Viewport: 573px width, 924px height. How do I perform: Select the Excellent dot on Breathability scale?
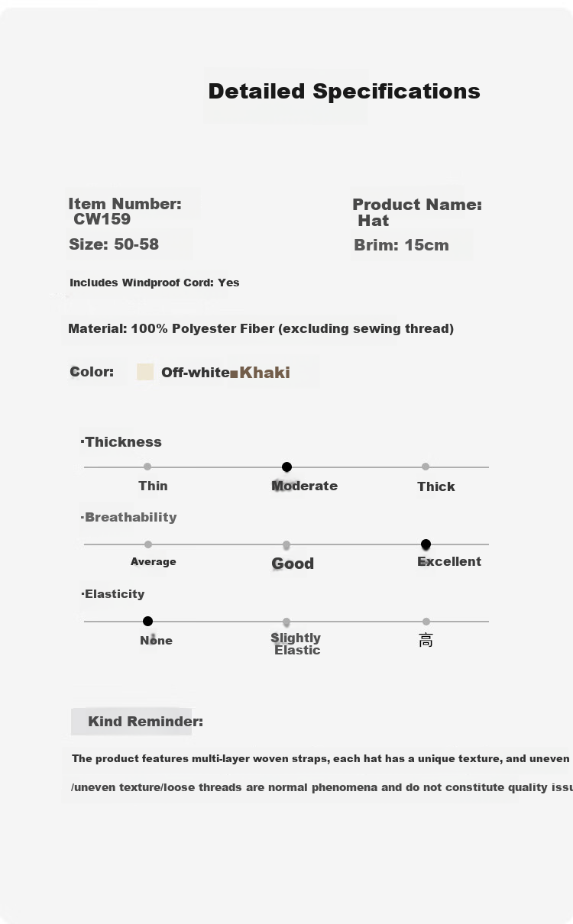click(x=426, y=544)
